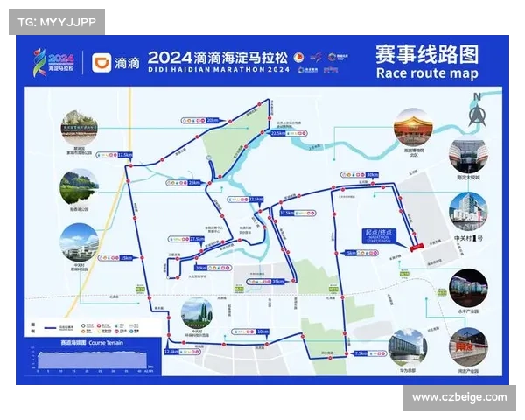Click the 起点/终点 start/finish label
Image resolution: width=525 pixels, height=420 pixels.
click(x=380, y=235)
